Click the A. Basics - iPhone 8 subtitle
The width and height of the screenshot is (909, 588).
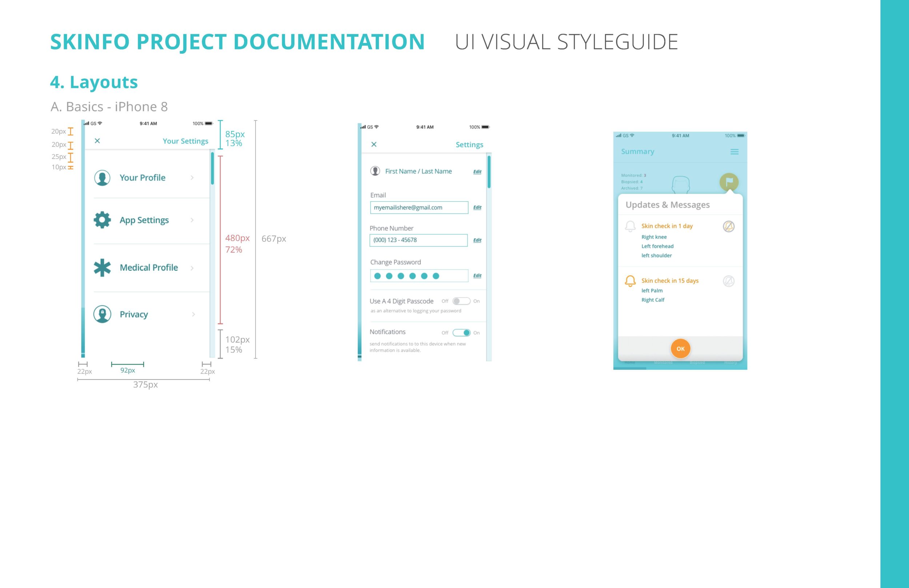pos(109,106)
